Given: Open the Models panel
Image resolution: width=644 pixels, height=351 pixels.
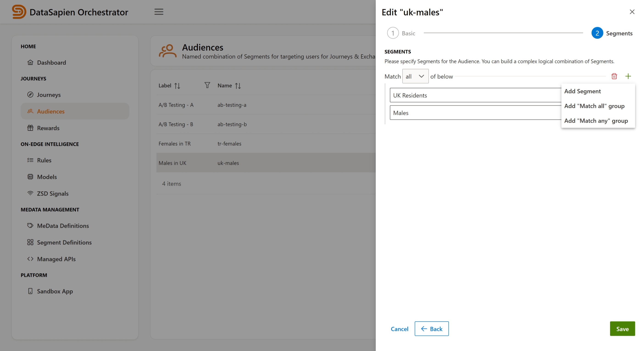Looking at the screenshot, I should click(x=47, y=177).
